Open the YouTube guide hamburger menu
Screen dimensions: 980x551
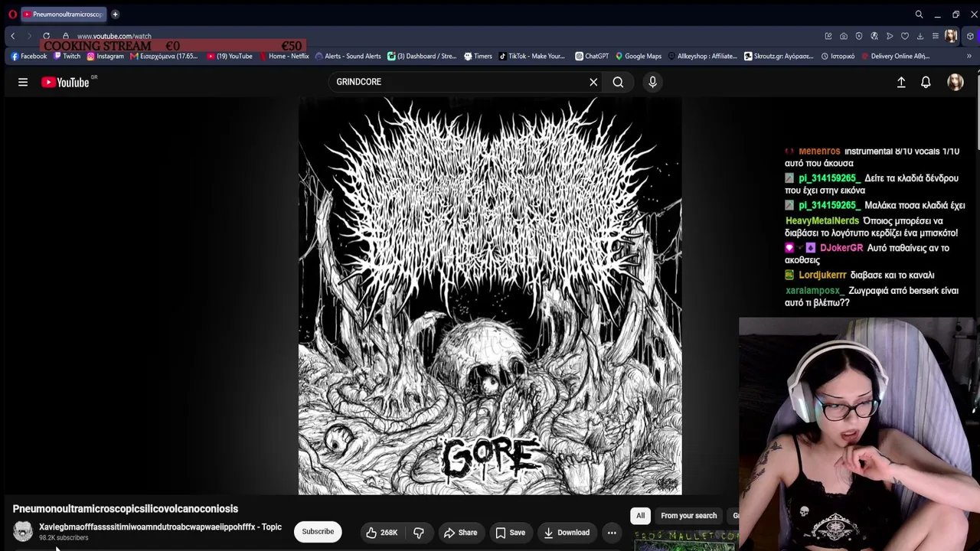click(x=23, y=82)
